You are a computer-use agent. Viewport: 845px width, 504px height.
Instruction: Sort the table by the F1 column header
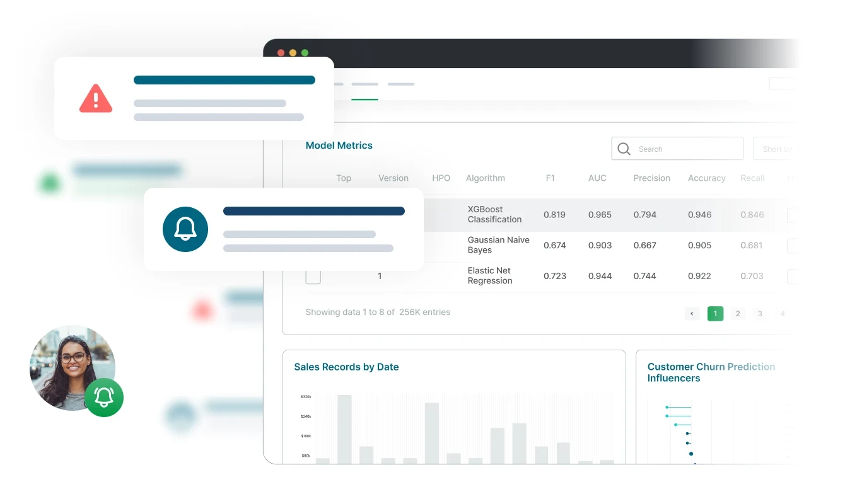(x=550, y=178)
